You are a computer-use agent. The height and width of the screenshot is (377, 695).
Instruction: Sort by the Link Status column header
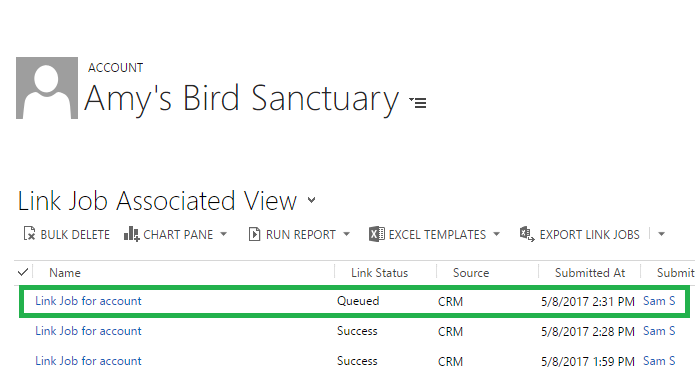point(379,273)
